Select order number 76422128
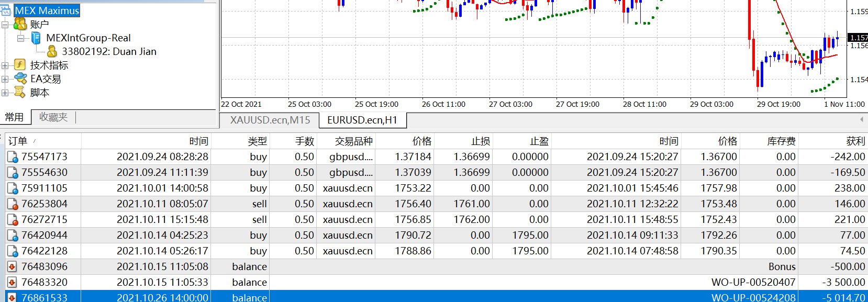The height and width of the screenshot is (302, 868). 44,251
